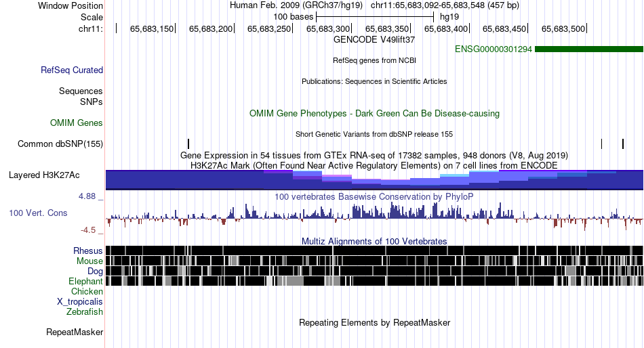
Task: Click the Rhesus alignment bar
Action: pos(374,251)
